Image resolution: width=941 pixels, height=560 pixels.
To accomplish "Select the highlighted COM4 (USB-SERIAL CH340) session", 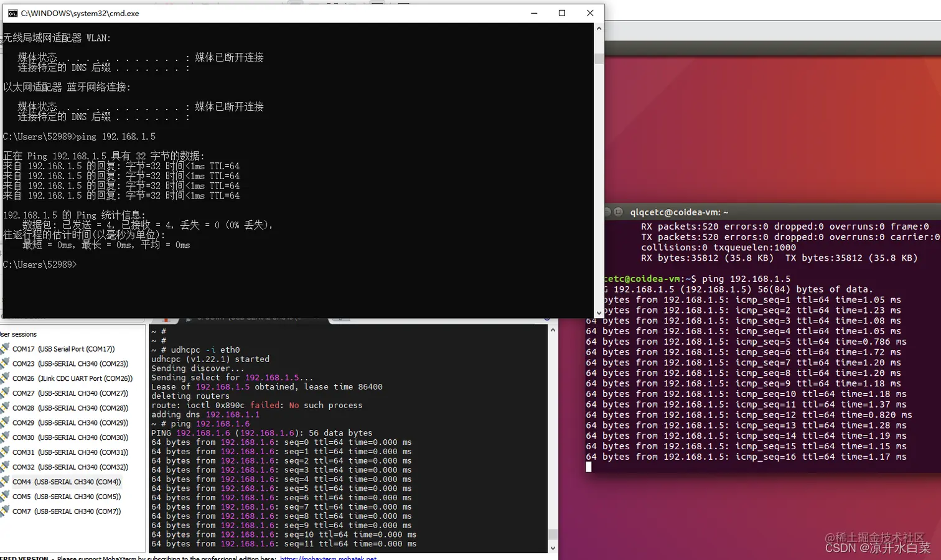I will coord(66,482).
